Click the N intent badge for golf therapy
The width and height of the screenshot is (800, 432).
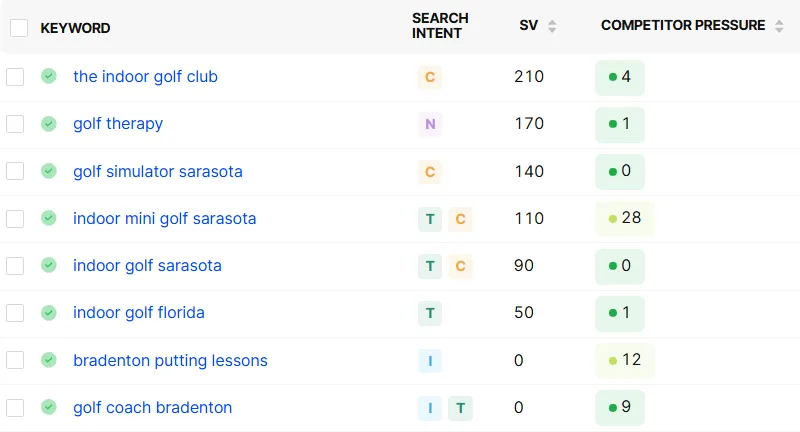click(x=430, y=124)
